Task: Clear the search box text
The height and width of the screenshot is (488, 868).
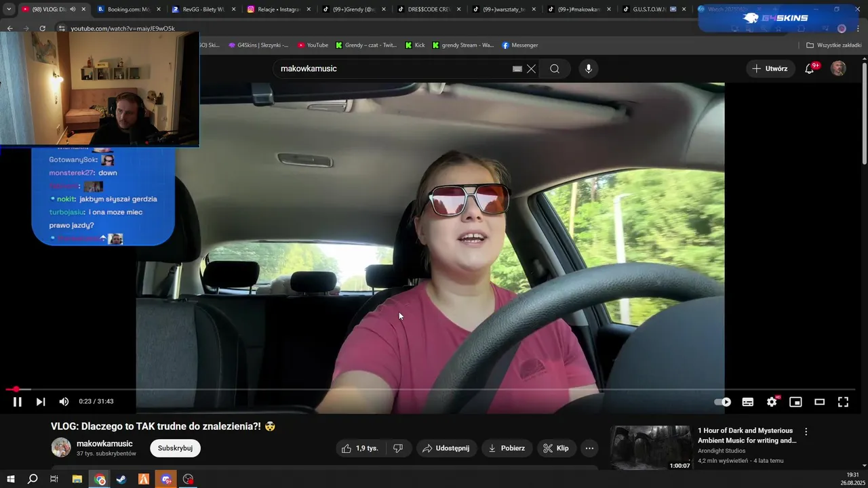Action: point(531,68)
